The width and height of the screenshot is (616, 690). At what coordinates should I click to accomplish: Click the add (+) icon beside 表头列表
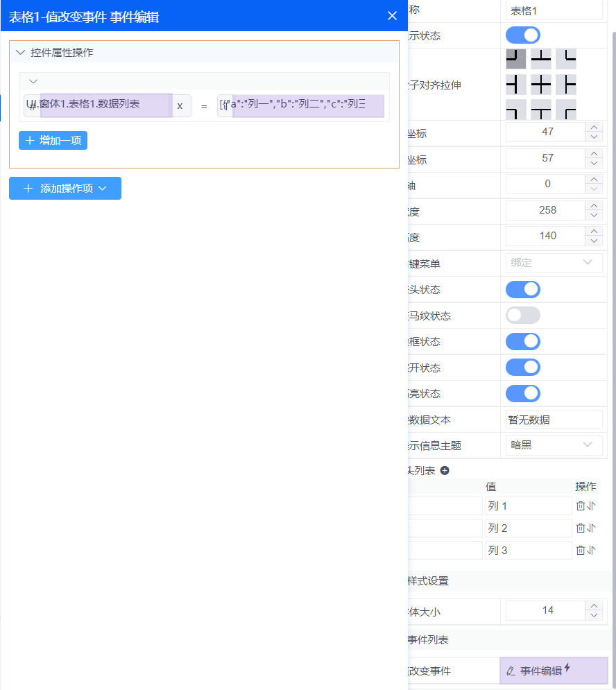tap(445, 470)
